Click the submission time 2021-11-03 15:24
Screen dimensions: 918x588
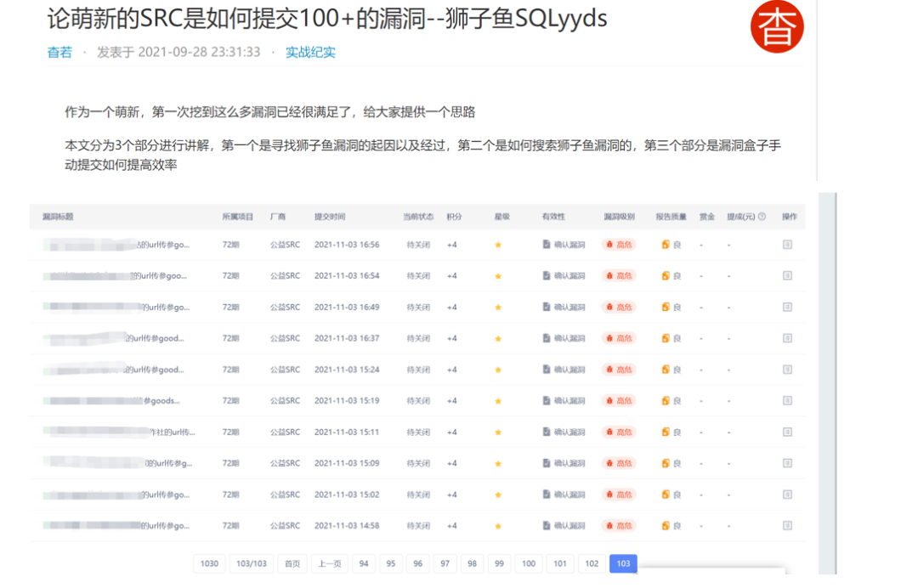347,370
